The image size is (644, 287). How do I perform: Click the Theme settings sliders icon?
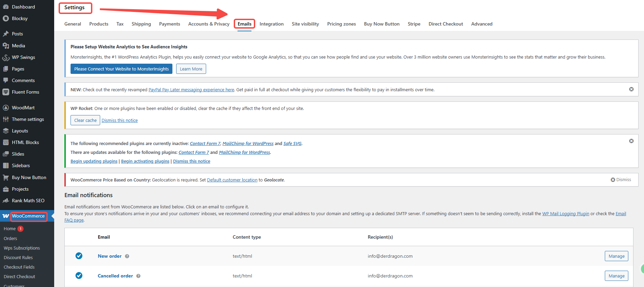point(6,119)
